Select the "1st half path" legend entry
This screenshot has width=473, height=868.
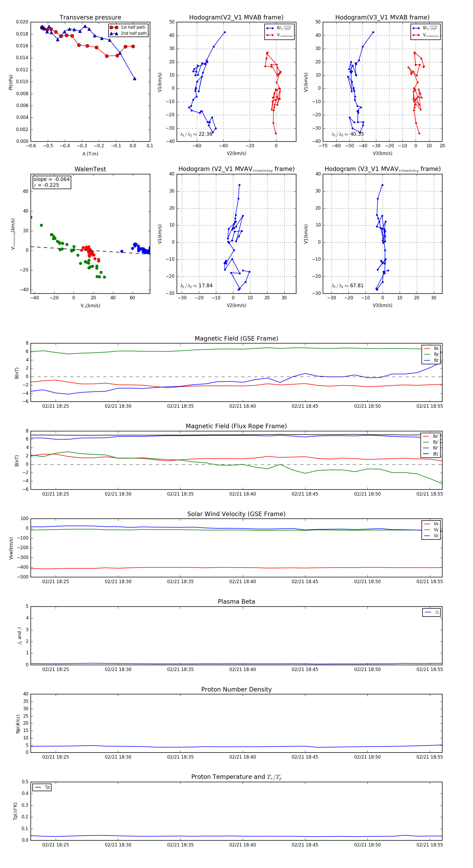pyautogui.click(x=128, y=27)
